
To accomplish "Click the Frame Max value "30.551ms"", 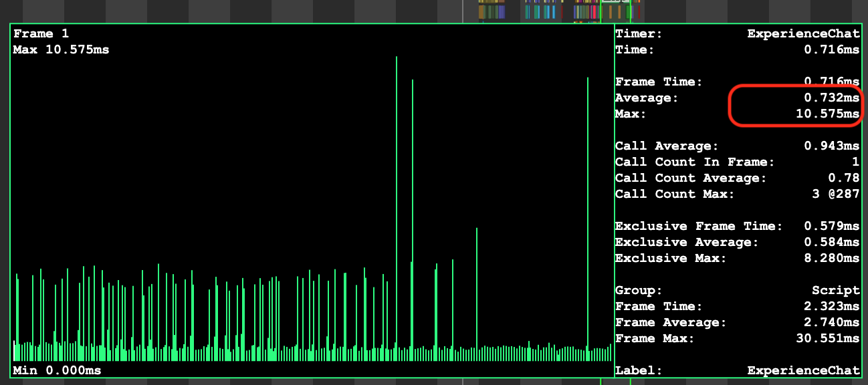I will (x=828, y=338).
